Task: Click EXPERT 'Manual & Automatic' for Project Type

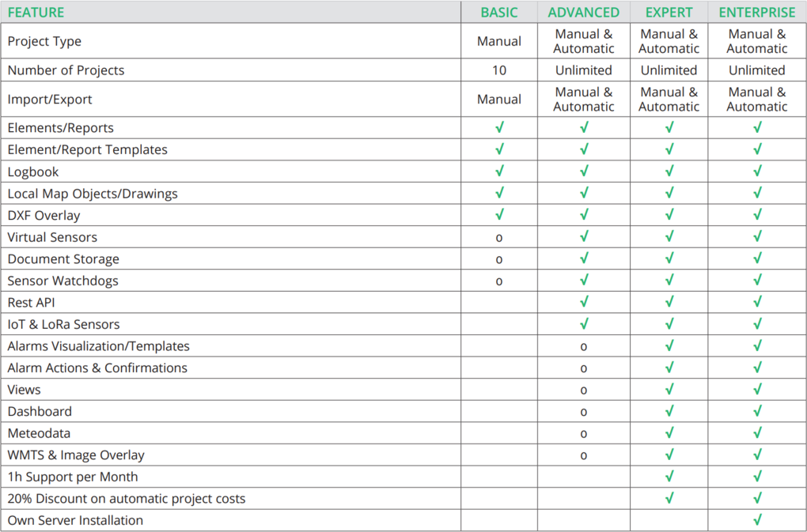Action: click(669, 42)
